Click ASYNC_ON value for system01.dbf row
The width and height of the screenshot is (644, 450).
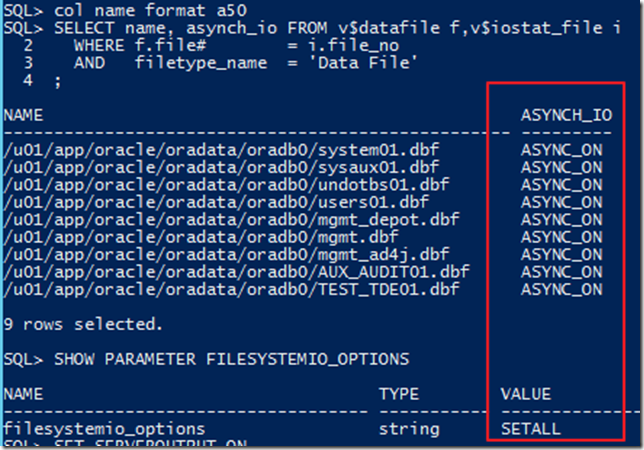click(x=562, y=149)
